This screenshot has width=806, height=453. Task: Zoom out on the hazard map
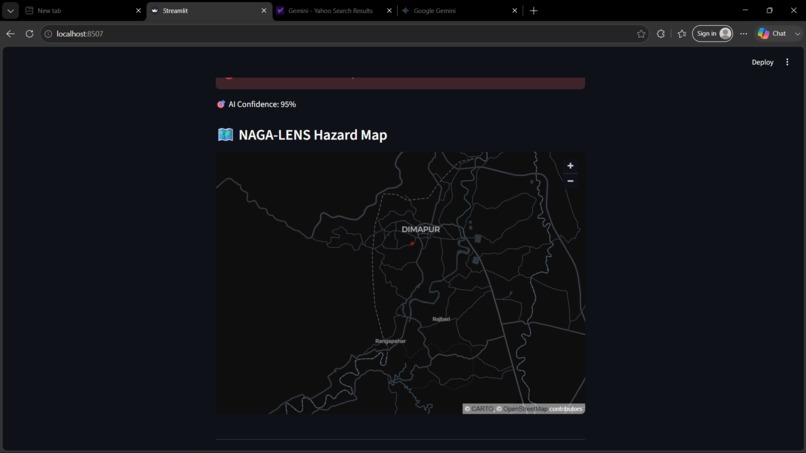point(570,181)
